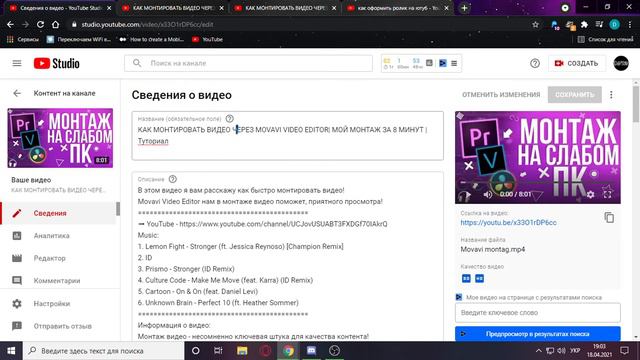Open File Explorer from the taskbar
The height and width of the screenshot is (360, 640).
242,351
